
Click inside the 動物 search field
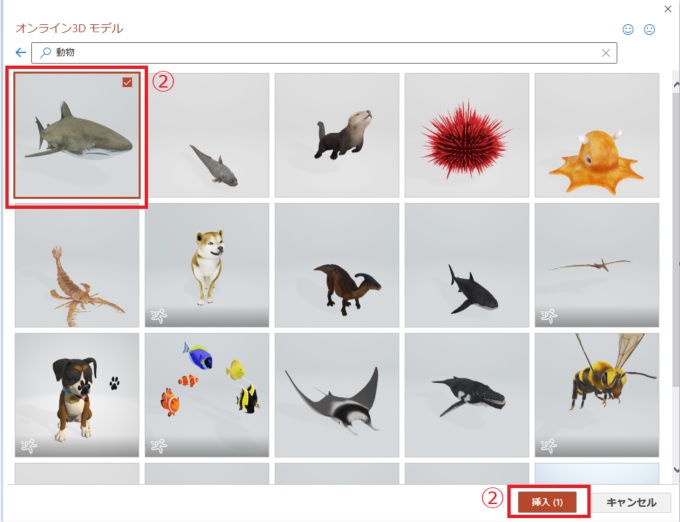324,53
